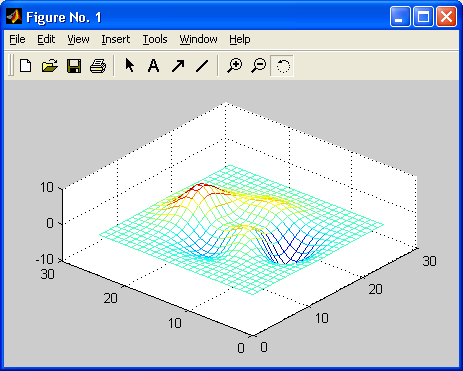The width and height of the screenshot is (463, 371).
Task: Click the red peak of the mesh surface
Action: tap(200, 186)
